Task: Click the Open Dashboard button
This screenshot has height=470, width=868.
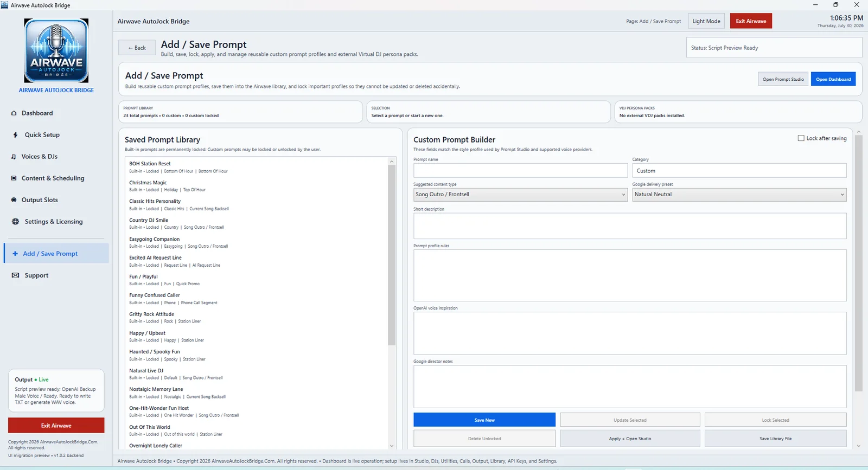Action: [833, 79]
